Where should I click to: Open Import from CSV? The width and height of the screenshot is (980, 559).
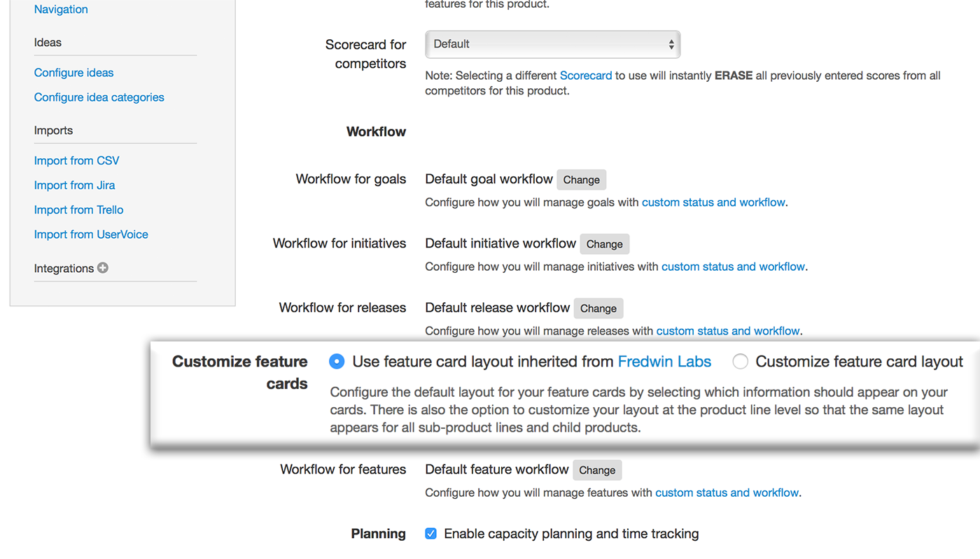[76, 160]
